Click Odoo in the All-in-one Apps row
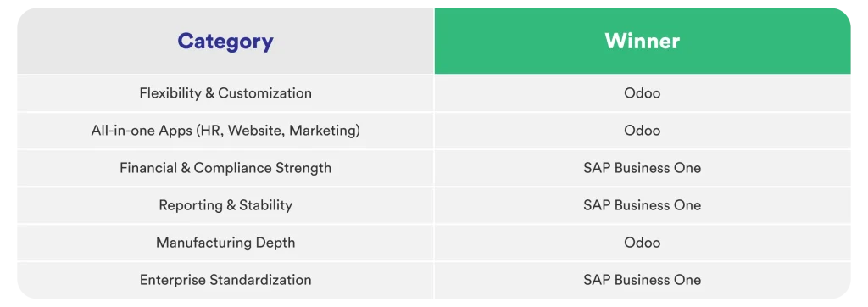The height and width of the screenshot is (307, 868). click(x=643, y=131)
